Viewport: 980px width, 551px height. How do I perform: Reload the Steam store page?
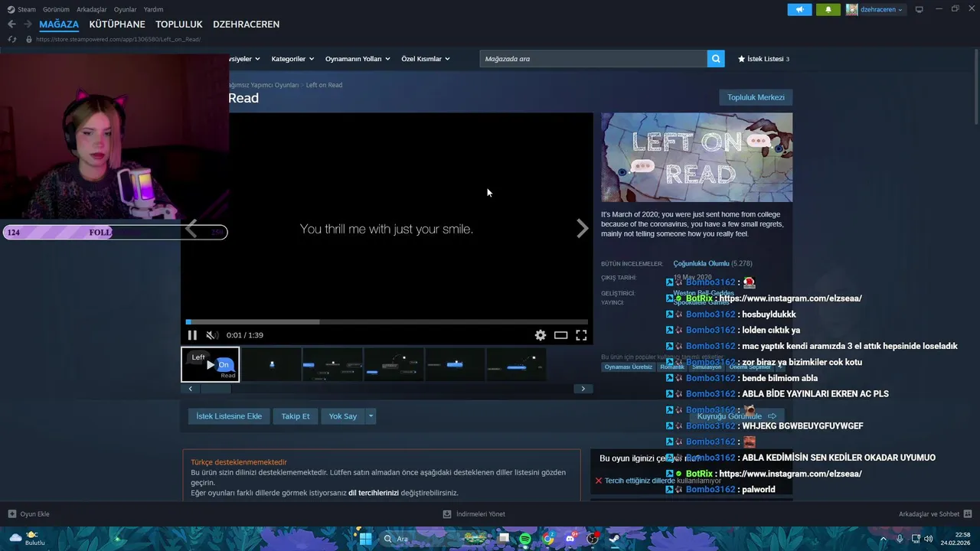click(x=11, y=39)
